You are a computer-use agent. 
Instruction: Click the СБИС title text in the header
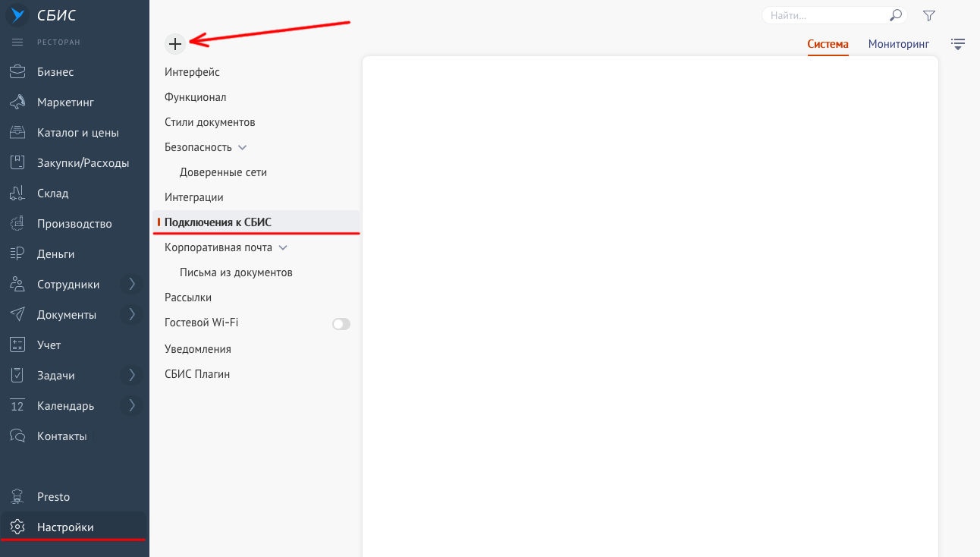coord(57,15)
